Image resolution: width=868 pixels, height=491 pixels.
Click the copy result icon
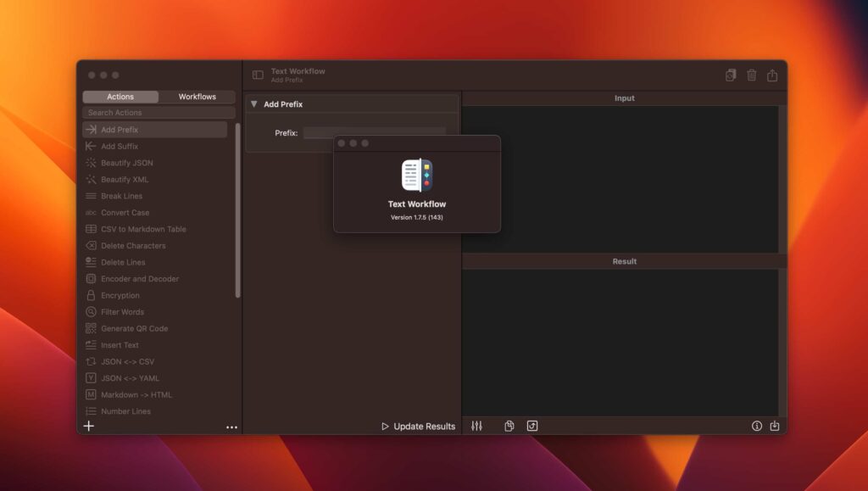508,426
